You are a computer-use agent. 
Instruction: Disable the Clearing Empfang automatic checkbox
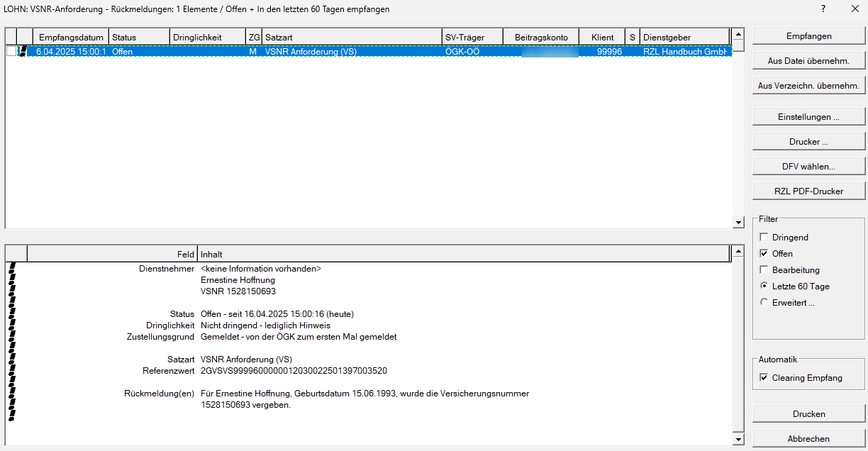764,378
